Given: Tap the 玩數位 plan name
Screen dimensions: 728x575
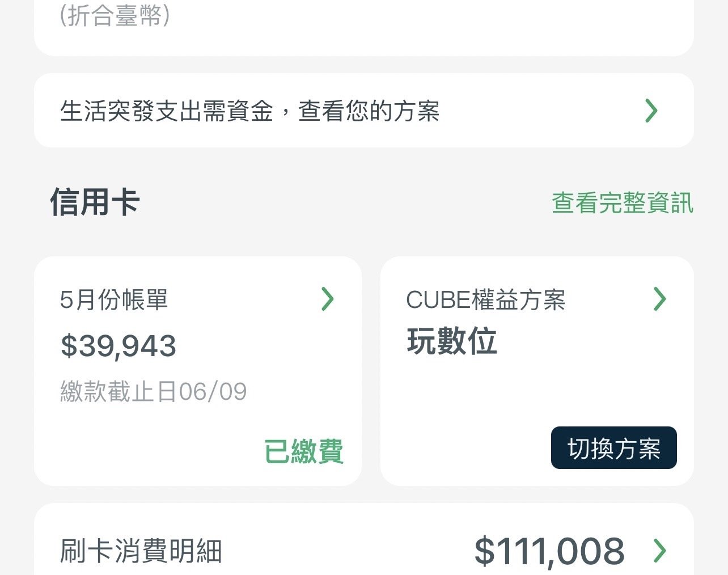Looking at the screenshot, I should click(452, 341).
